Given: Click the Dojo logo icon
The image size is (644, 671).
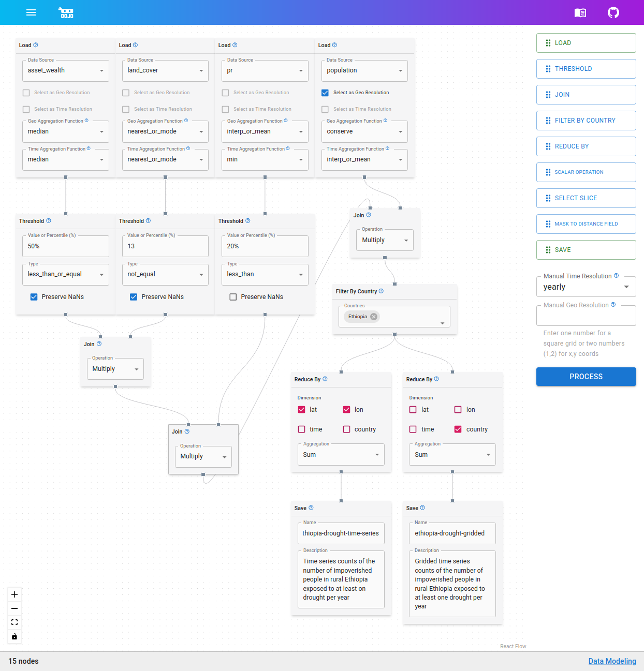Looking at the screenshot, I should 66,12.
